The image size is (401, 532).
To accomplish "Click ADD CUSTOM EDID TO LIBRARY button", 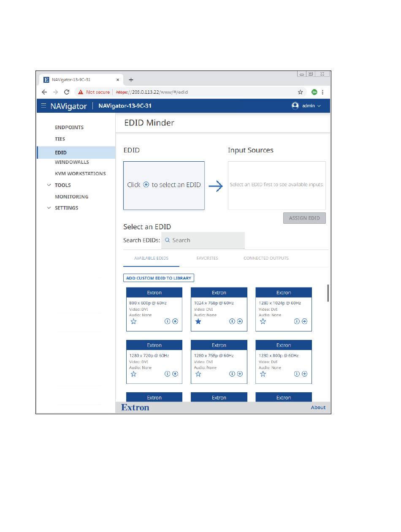I will pos(159,278).
